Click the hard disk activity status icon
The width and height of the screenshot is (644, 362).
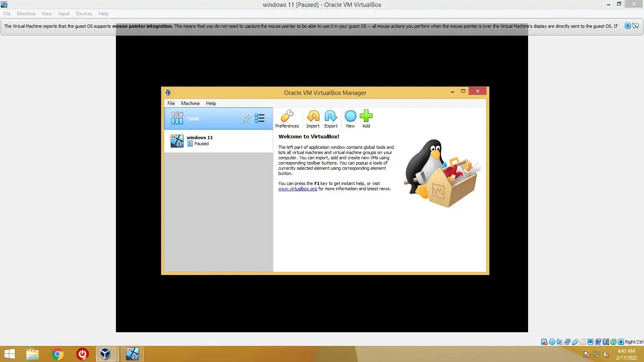point(544,342)
